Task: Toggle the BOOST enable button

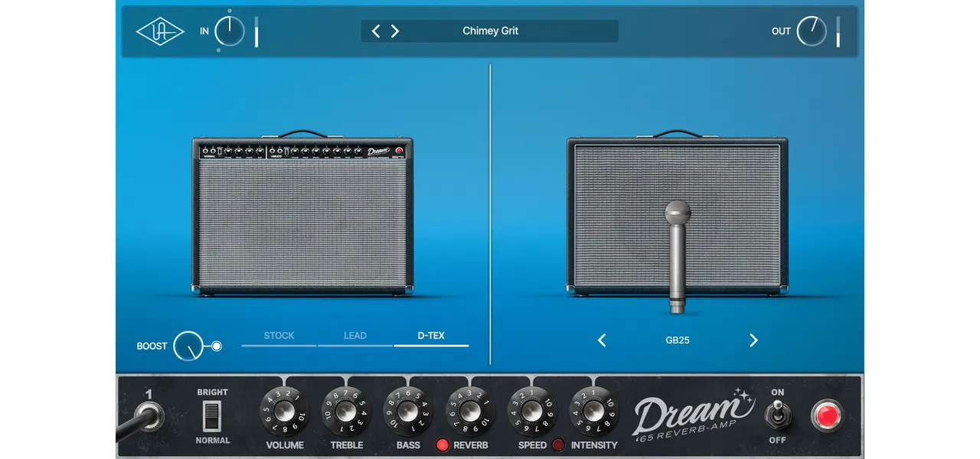Action: 217,347
